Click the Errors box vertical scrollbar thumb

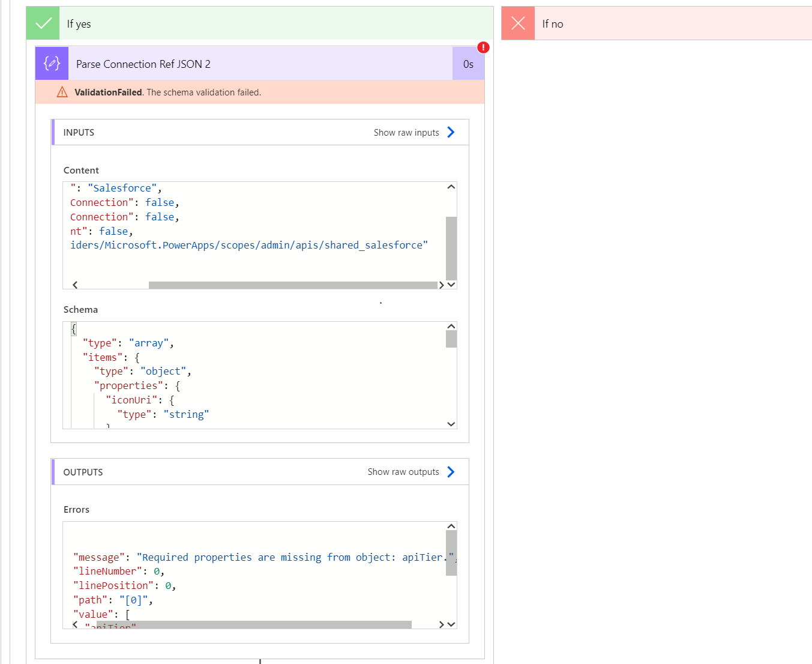tap(451, 553)
